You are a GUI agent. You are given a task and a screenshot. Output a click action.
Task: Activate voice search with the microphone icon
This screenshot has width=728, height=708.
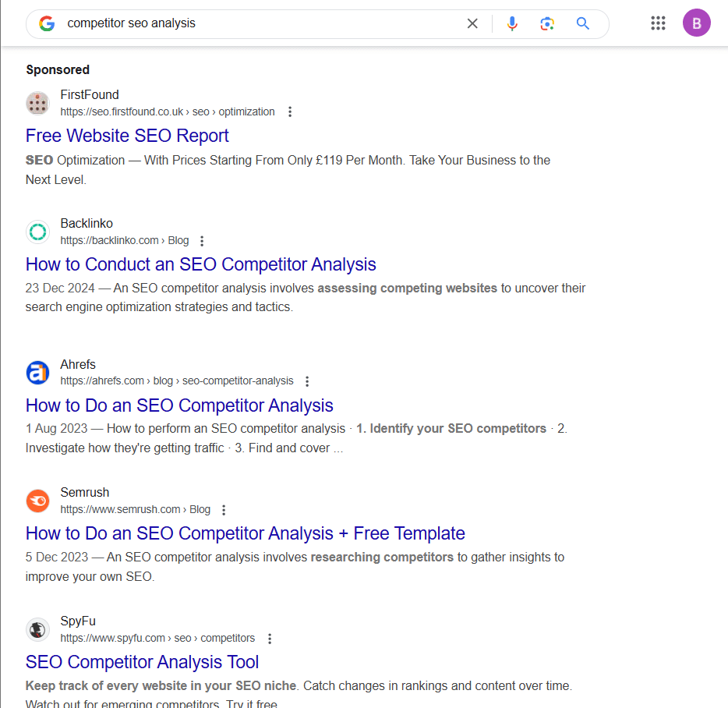512,23
